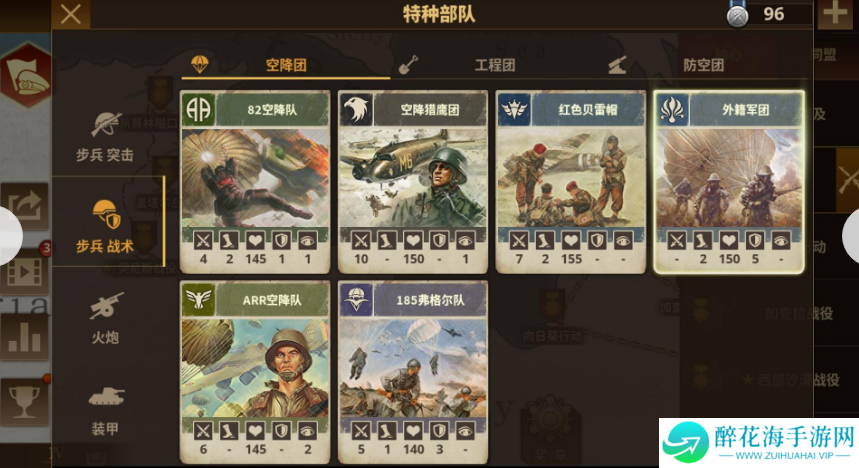Select the 外籍军团 unit card

coord(729,182)
